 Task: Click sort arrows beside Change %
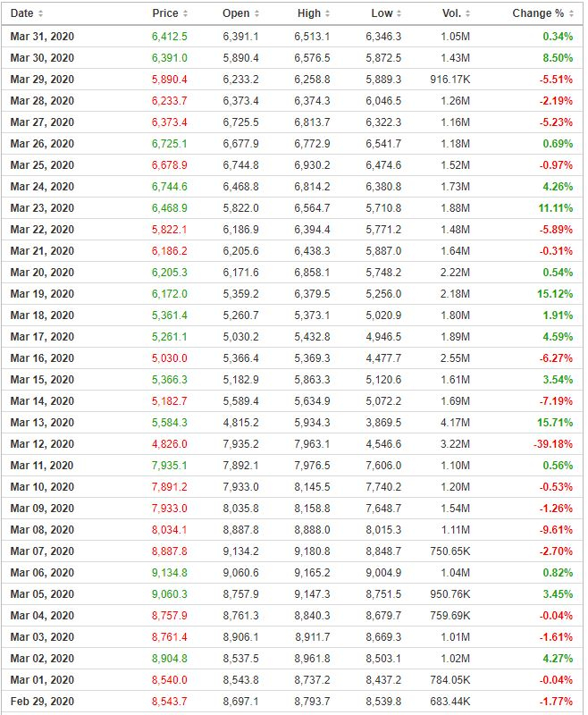point(571,13)
